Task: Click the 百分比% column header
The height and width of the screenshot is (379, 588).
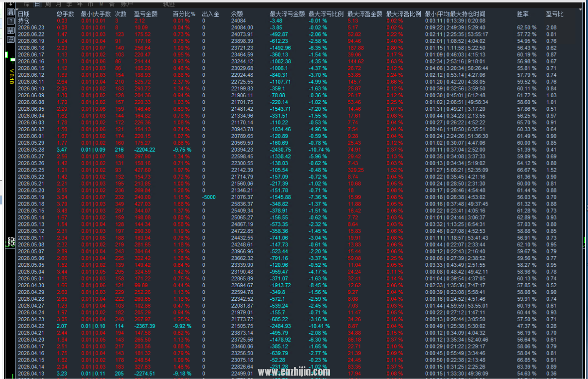Action: point(184,14)
